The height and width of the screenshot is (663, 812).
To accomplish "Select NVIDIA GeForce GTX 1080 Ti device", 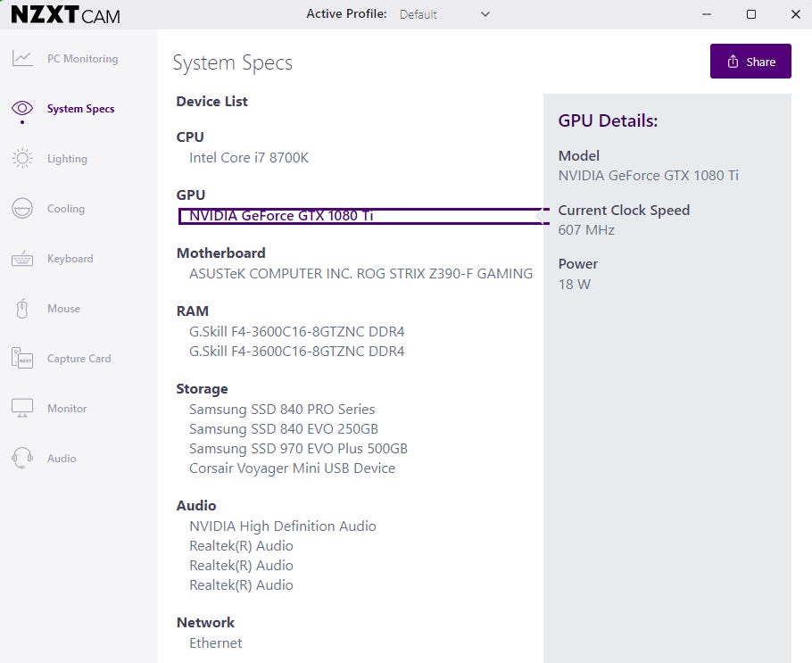I will pyautogui.click(x=281, y=216).
